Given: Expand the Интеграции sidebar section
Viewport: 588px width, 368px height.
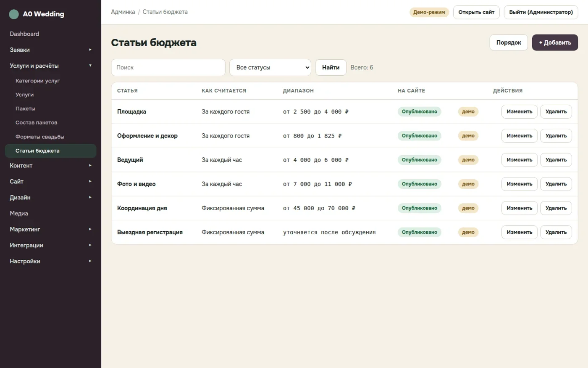Looking at the screenshot, I should pyautogui.click(x=50, y=246).
